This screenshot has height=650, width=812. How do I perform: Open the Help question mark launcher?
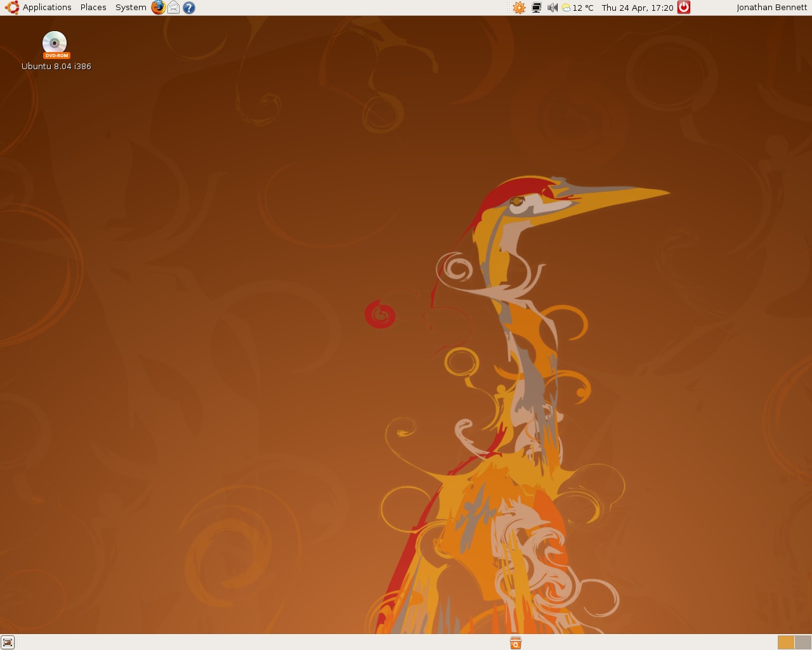188,8
